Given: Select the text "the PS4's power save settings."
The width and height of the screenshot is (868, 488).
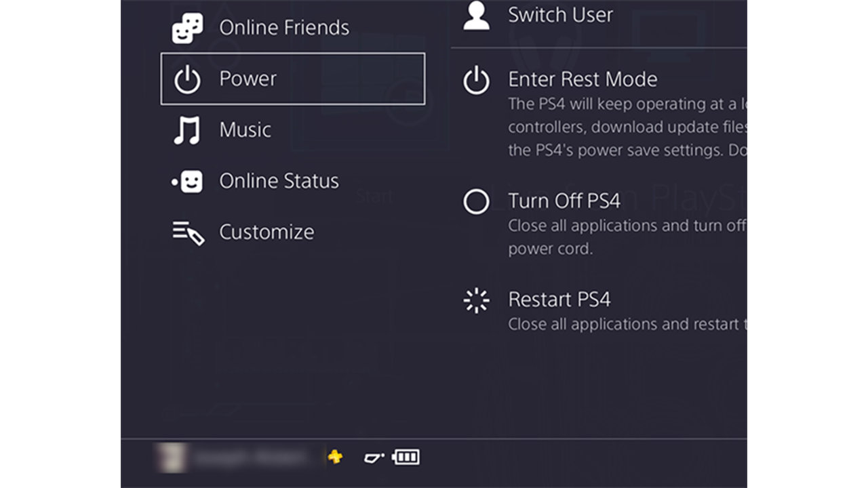Looking at the screenshot, I should (615, 150).
